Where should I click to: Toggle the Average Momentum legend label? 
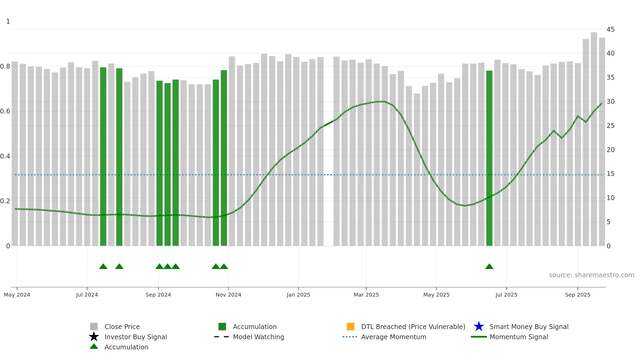[394, 337]
